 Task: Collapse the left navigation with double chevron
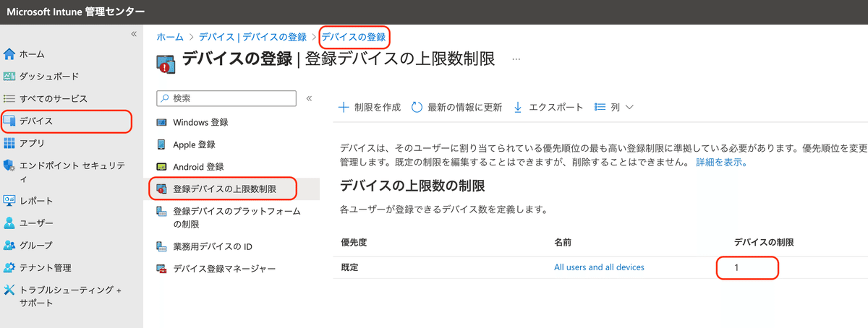click(x=133, y=34)
